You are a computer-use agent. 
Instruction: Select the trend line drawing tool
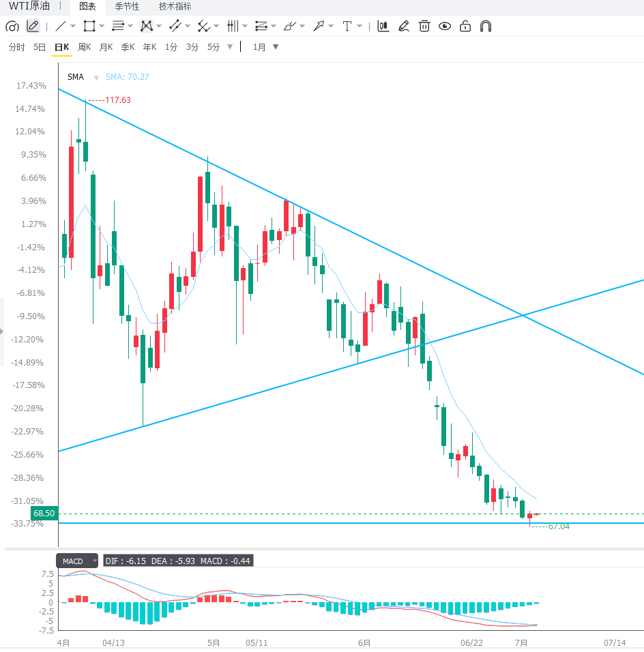tap(60, 26)
